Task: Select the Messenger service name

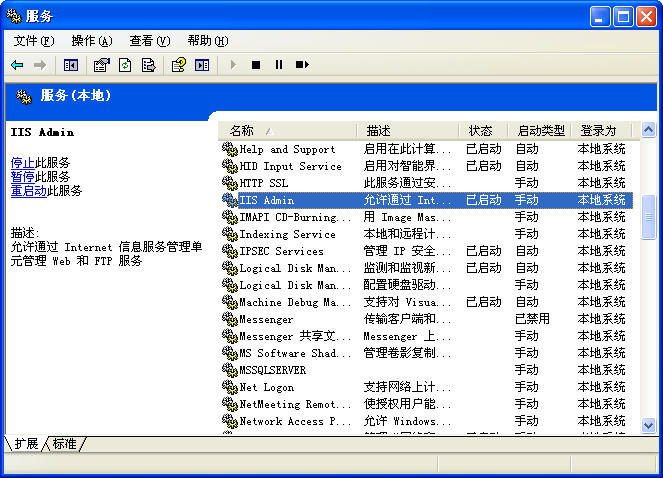Action: click(266, 319)
